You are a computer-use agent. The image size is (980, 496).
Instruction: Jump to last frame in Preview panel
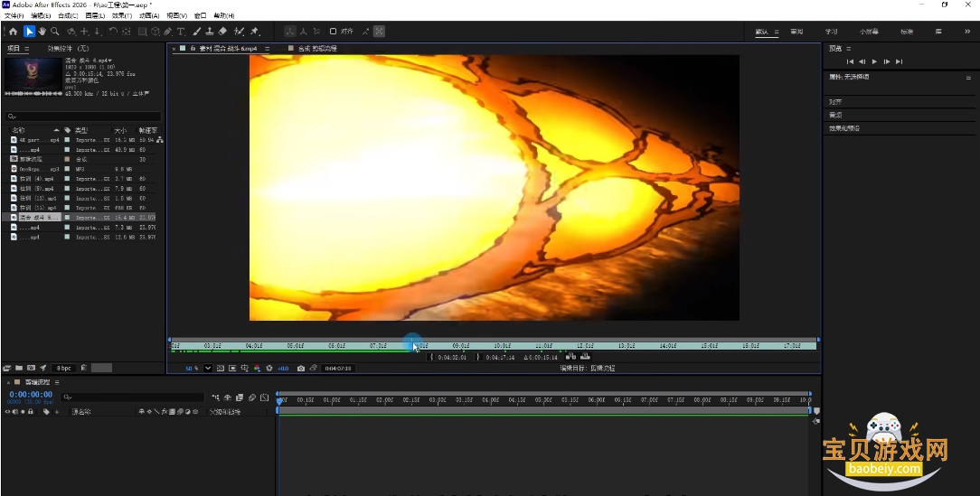pyautogui.click(x=899, y=61)
